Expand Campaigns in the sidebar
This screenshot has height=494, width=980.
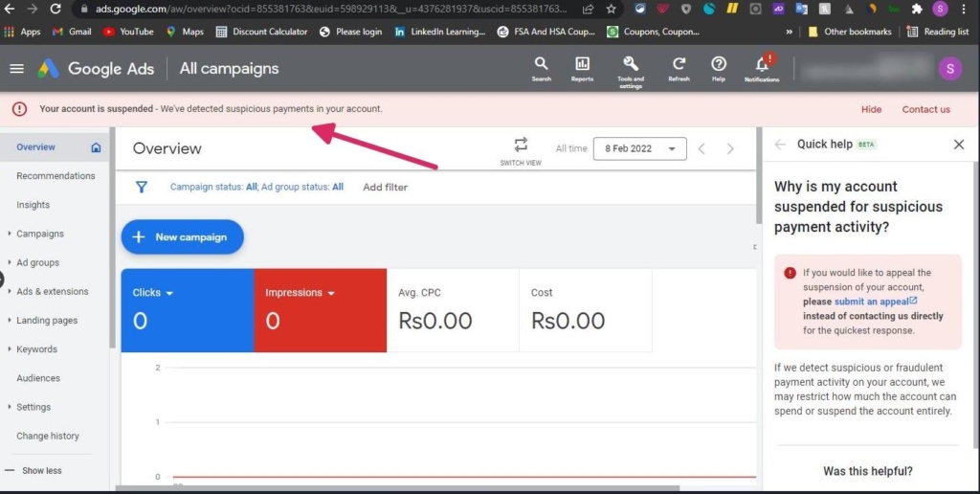click(39, 234)
